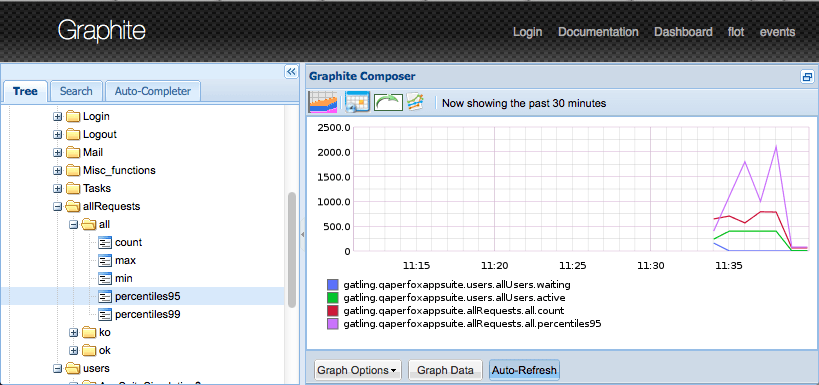Expand the Login tree node
The height and width of the screenshot is (385, 819).
(x=57, y=116)
